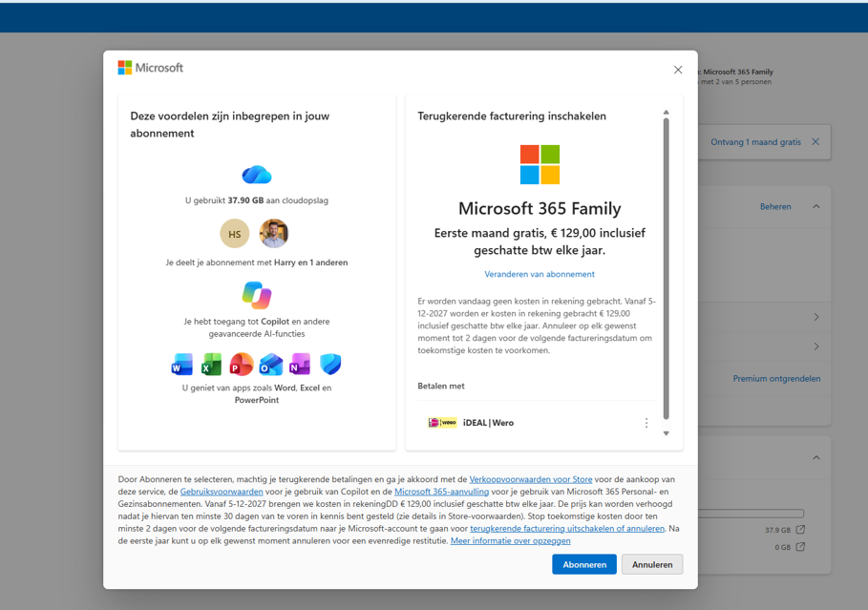The image size is (868, 610).
Task: Collapse the section next to Beheren
Action: [816, 206]
